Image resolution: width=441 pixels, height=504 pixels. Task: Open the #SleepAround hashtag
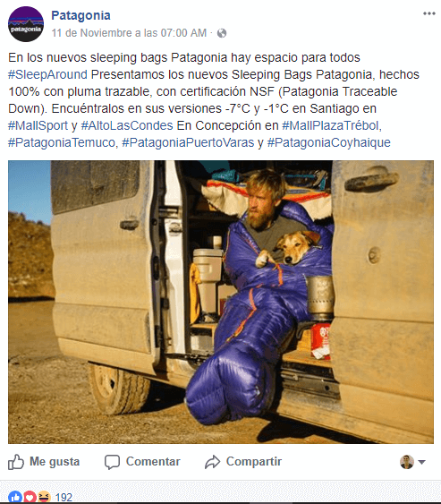tap(48, 74)
